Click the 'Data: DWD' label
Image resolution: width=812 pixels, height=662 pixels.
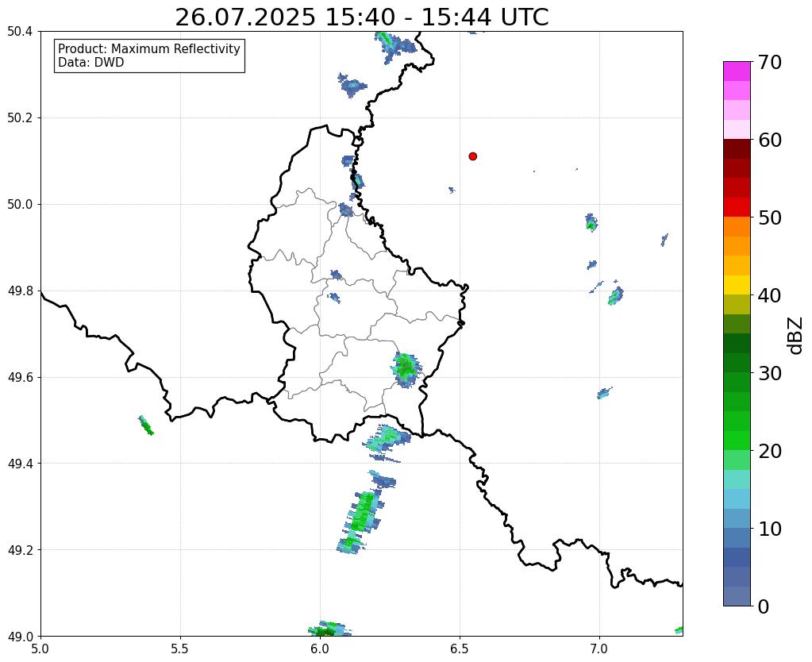[91, 63]
